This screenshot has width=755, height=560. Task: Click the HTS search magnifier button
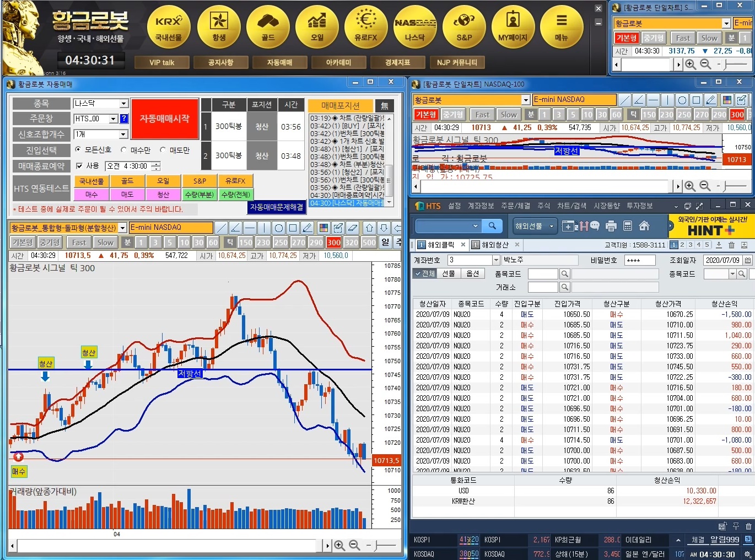tap(492, 225)
